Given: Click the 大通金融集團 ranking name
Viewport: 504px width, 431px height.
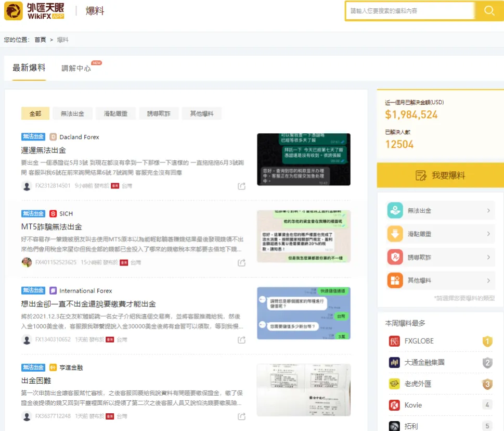Looking at the screenshot, I should [424, 362].
